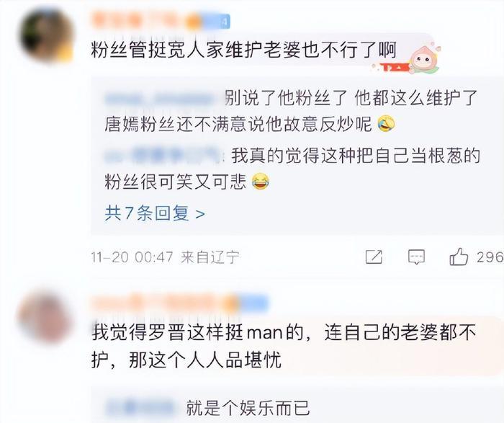Open blurred replier name before 别说了他粉丝了

pyautogui.click(x=165, y=99)
